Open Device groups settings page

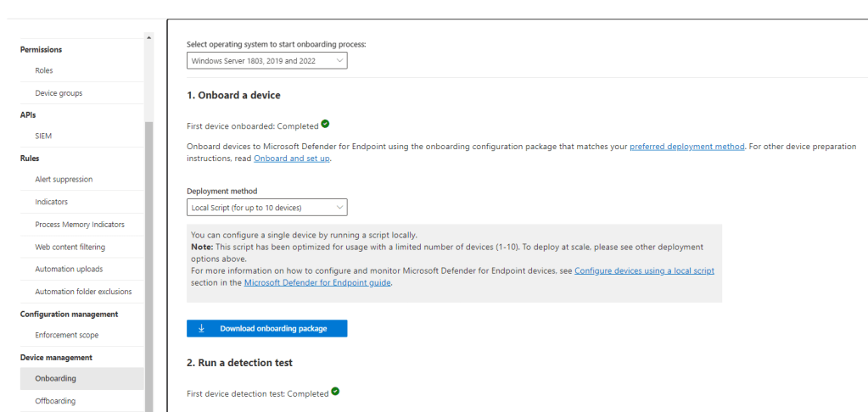59,93
